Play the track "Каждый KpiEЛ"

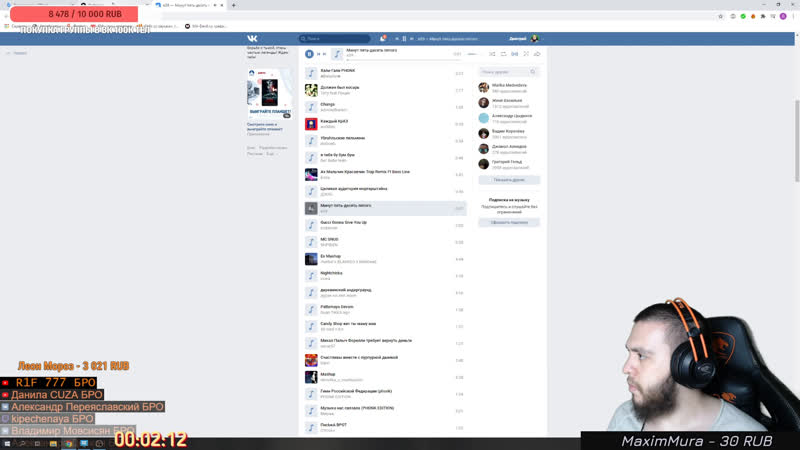[311, 124]
